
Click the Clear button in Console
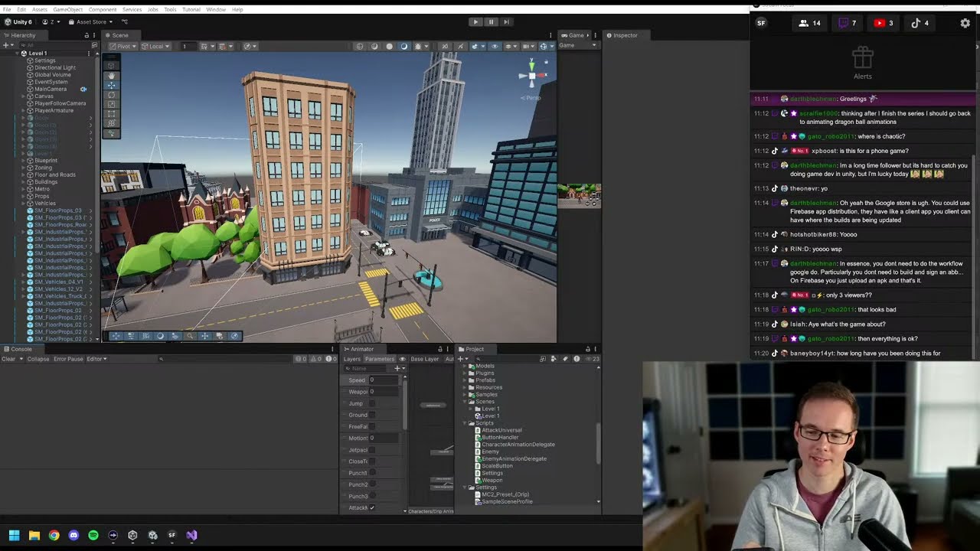(8, 359)
